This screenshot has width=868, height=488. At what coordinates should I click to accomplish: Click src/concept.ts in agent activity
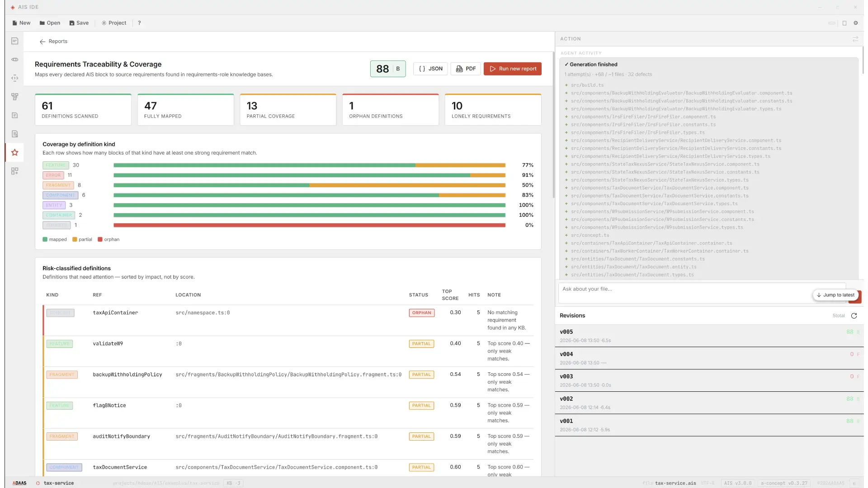(x=590, y=235)
